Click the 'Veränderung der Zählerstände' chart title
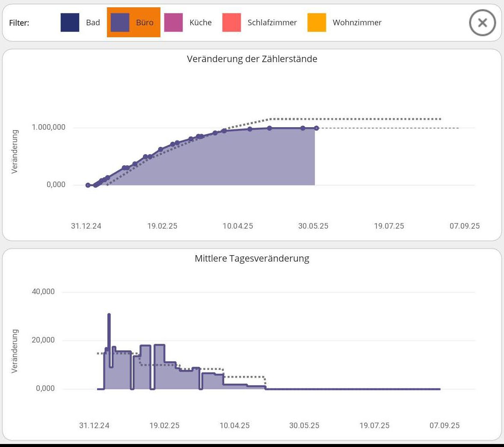The width and height of the screenshot is (504, 447). (x=252, y=59)
